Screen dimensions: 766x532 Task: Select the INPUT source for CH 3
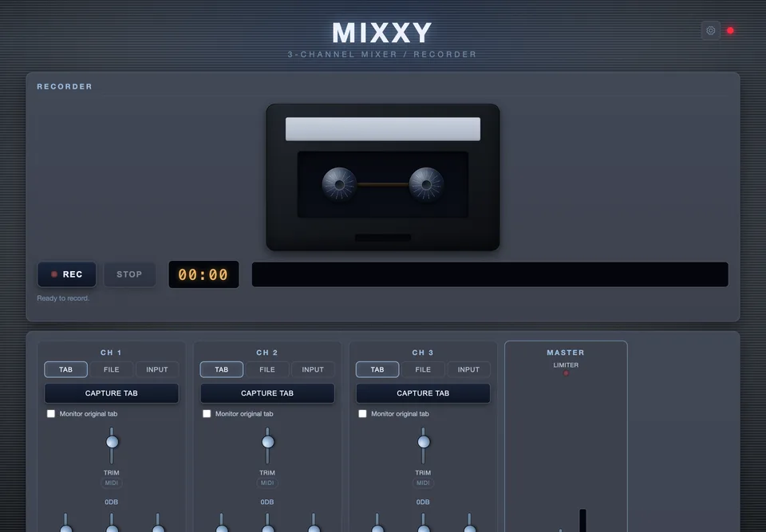(468, 369)
